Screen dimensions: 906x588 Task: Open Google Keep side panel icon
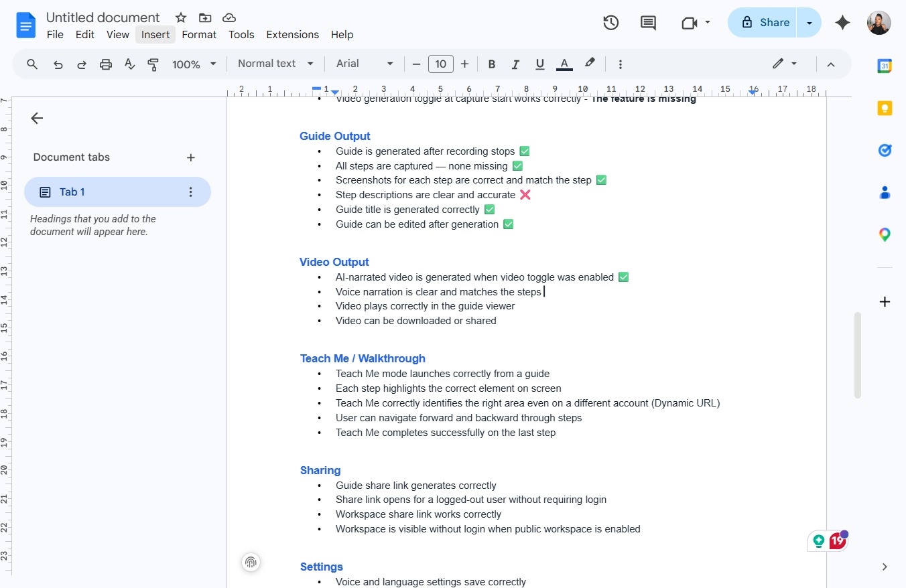coord(885,108)
